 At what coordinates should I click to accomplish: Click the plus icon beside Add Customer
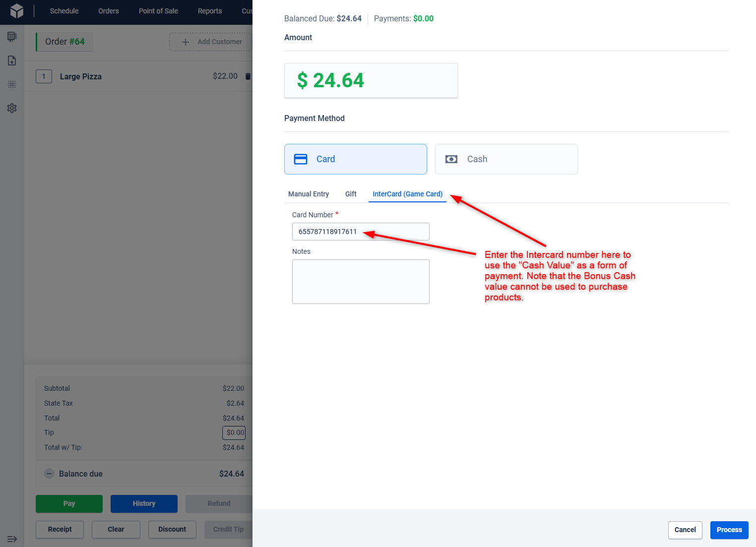pos(186,42)
